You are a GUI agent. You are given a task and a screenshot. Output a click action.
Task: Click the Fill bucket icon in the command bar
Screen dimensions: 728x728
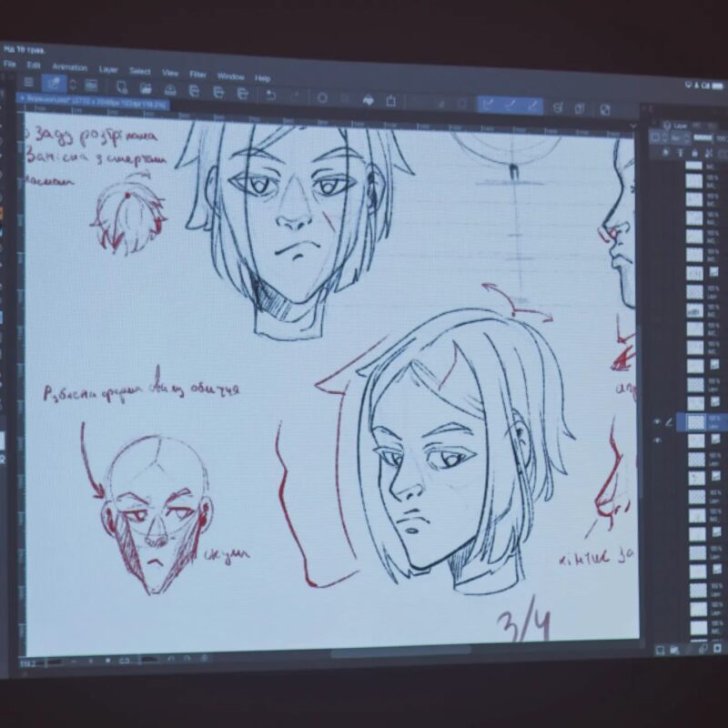point(369,99)
